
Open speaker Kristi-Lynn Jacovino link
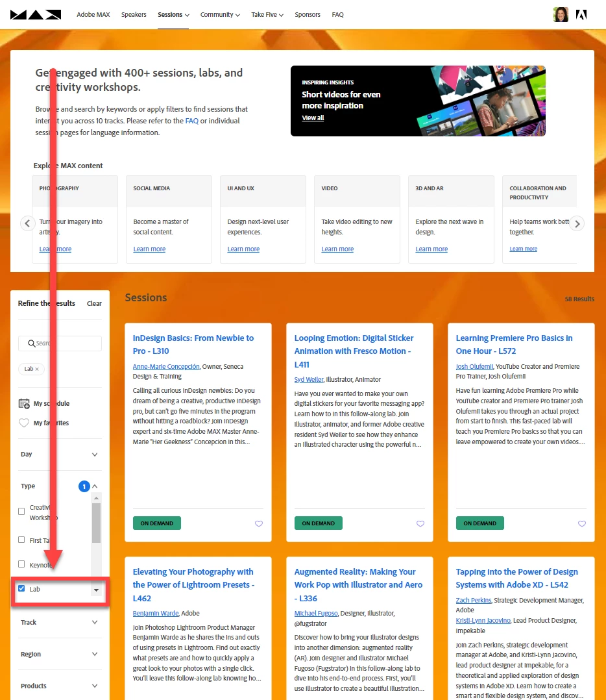[483, 621]
